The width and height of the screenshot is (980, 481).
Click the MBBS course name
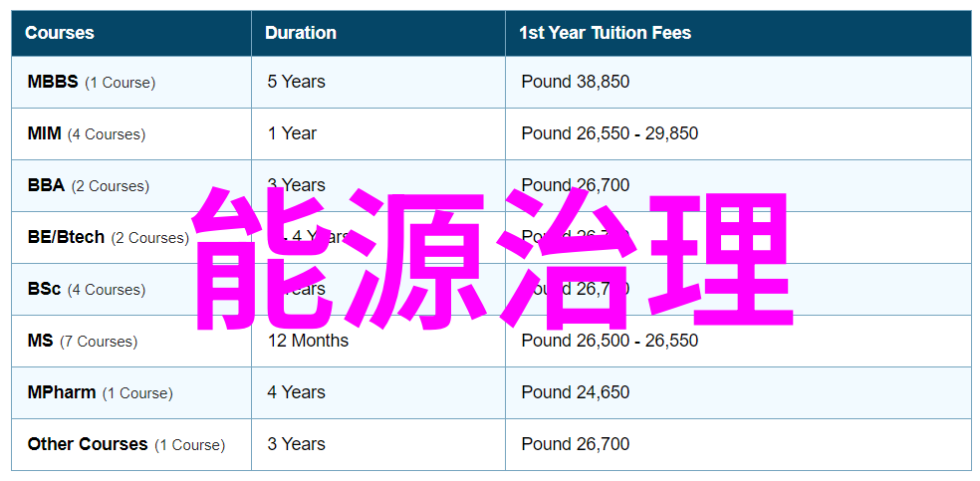click(x=53, y=82)
